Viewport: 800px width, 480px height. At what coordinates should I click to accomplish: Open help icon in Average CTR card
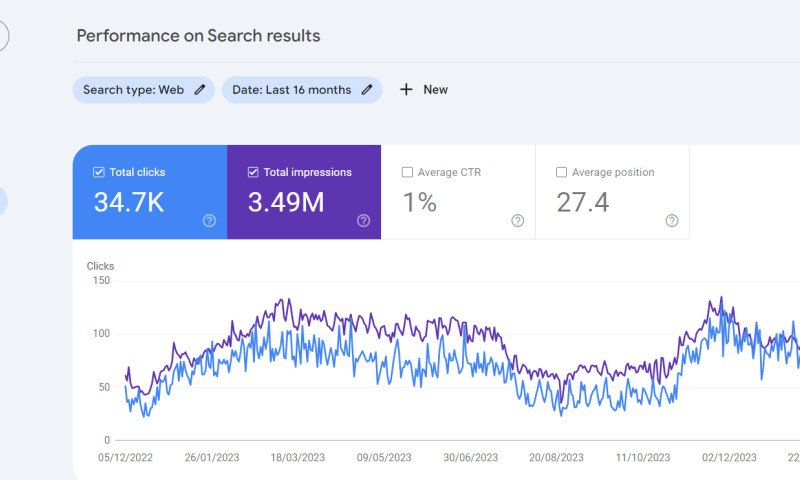point(517,221)
